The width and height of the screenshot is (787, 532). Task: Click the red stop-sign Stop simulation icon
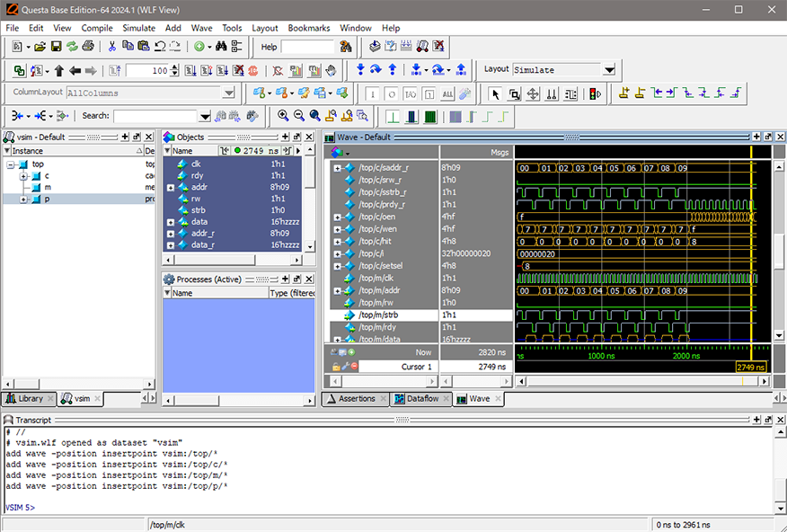[253, 71]
